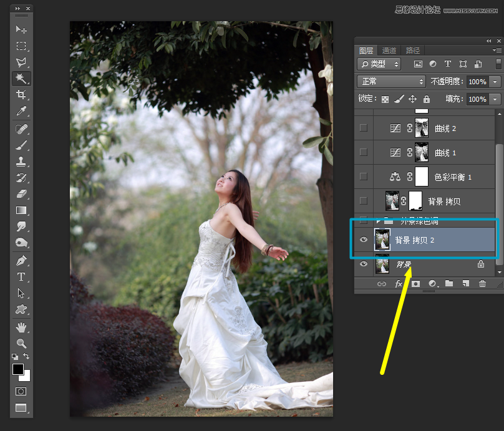Select the Move tool
Screen dimensions: 504x431
coord(21,29)
